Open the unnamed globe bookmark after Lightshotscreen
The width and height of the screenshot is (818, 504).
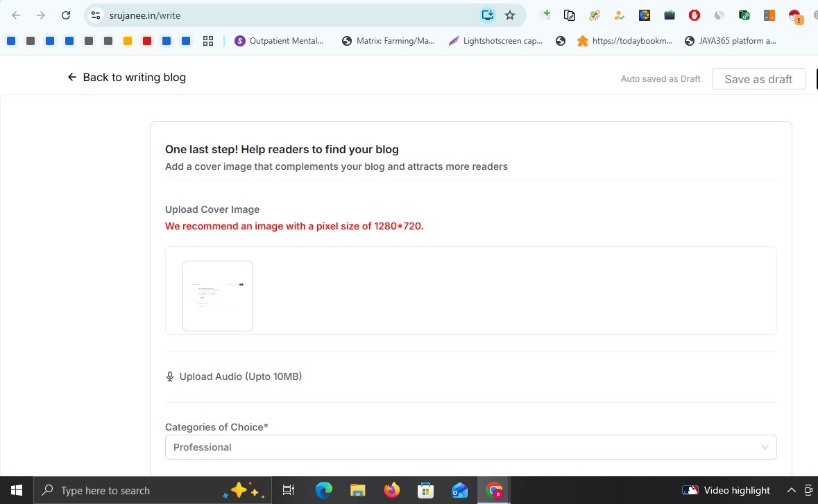click(561, 41)
